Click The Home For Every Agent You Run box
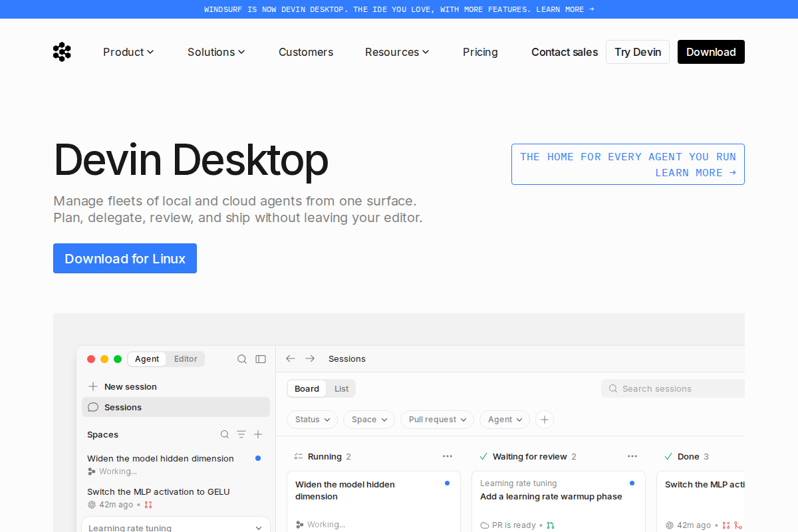 (628, 164)
